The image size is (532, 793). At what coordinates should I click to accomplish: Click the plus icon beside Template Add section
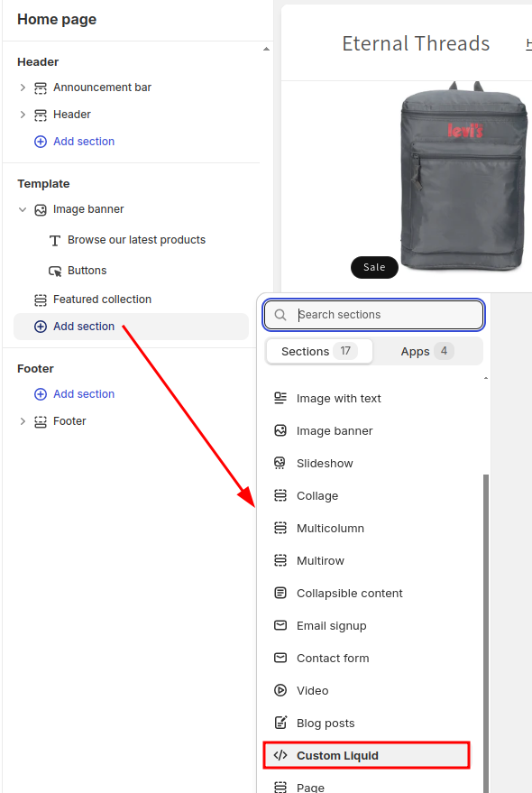(41, 327)
